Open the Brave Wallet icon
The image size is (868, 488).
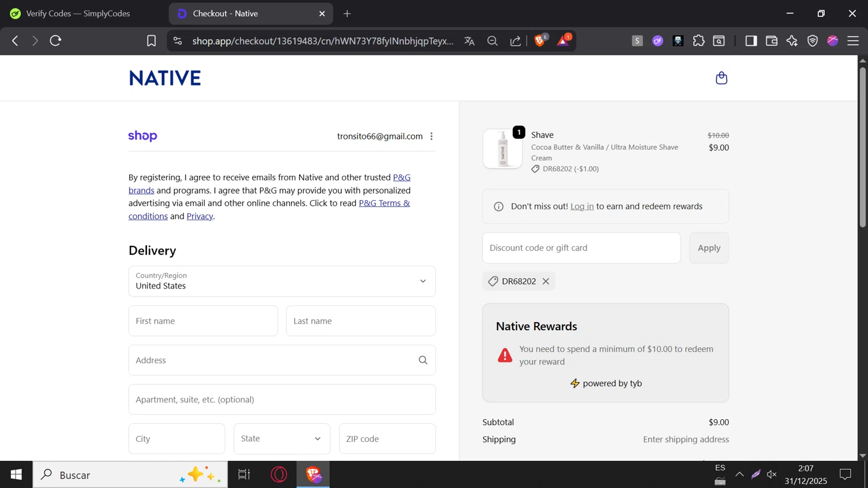[771, 41]
